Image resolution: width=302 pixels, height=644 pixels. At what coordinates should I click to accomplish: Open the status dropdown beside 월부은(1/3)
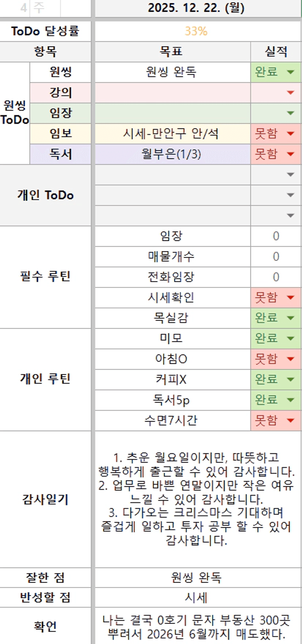pos(291,154)
